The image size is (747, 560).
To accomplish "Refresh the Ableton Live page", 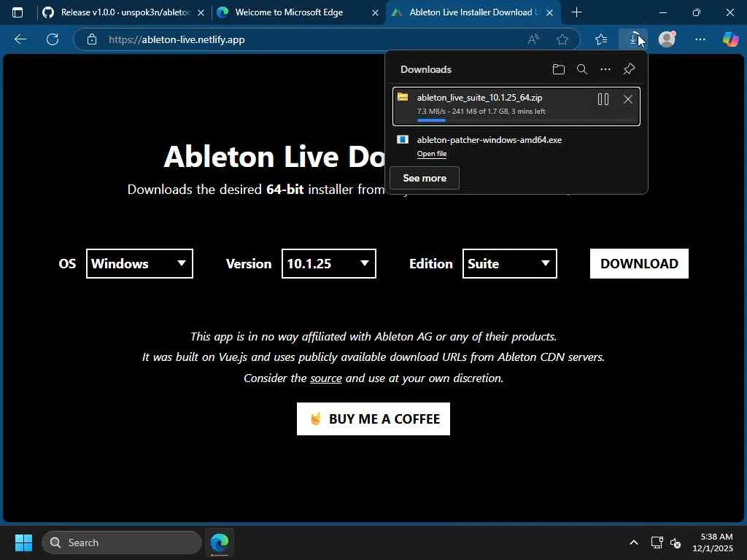I will pos(53,39).
